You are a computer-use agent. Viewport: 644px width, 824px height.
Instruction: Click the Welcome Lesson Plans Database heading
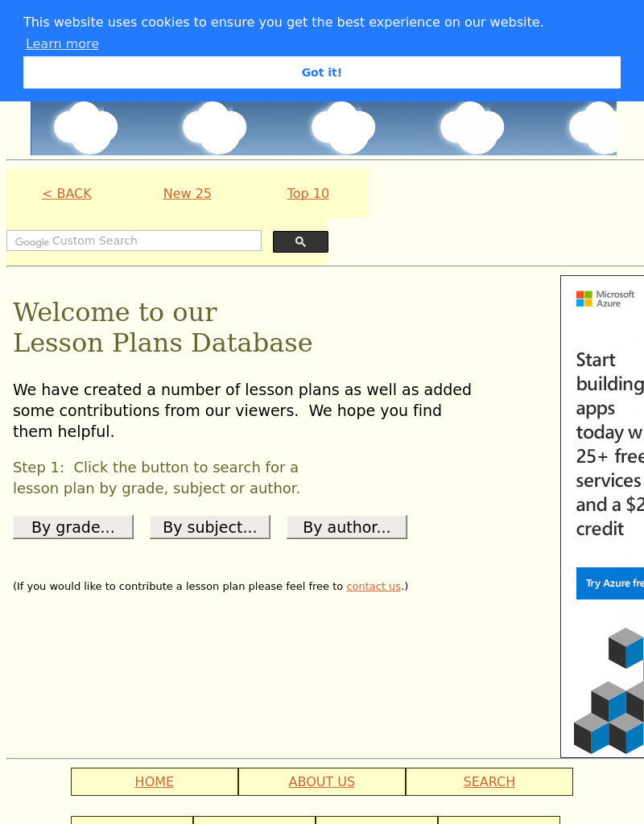(163, 328)
